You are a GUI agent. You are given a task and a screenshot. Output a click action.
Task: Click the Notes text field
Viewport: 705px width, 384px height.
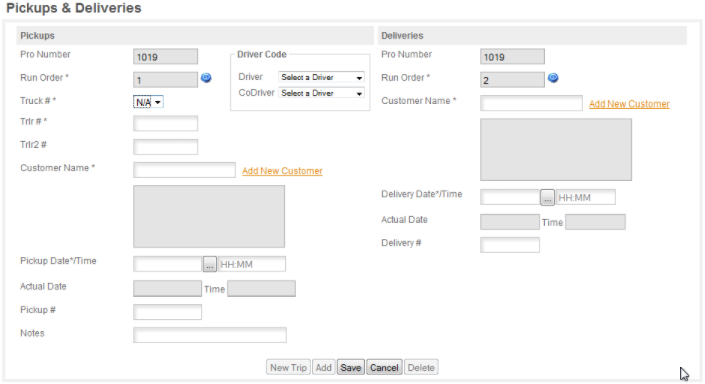pos(210,335)
